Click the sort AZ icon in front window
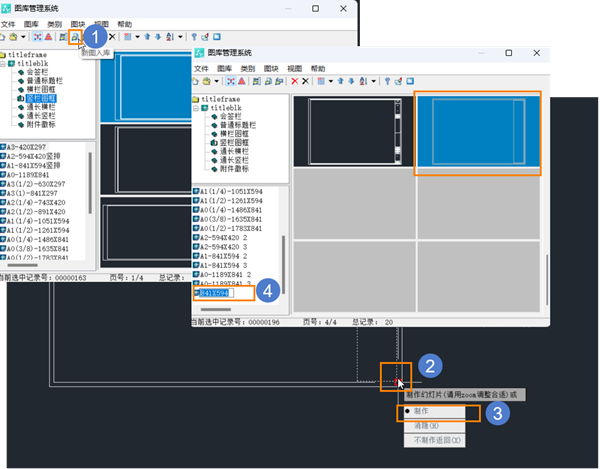The width and height of the screenshot is (600, 469). [x=363, y=81]
